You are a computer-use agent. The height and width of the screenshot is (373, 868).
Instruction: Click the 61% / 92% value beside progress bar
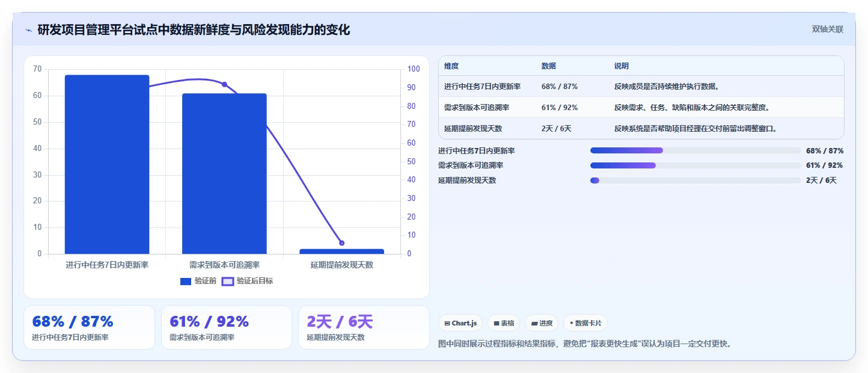(x=824, y=165)
